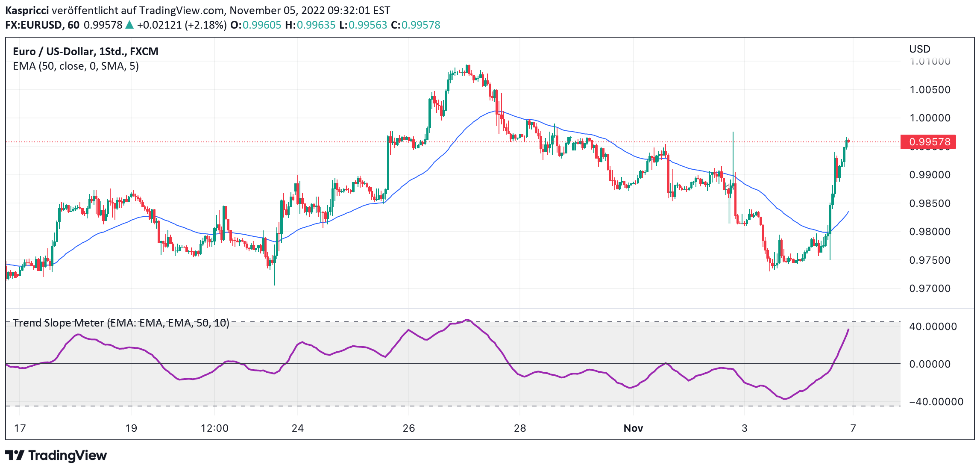Click the red 0.99578 current price label
The height and width of the screenshot is (471, 980).
coord(928,142)
